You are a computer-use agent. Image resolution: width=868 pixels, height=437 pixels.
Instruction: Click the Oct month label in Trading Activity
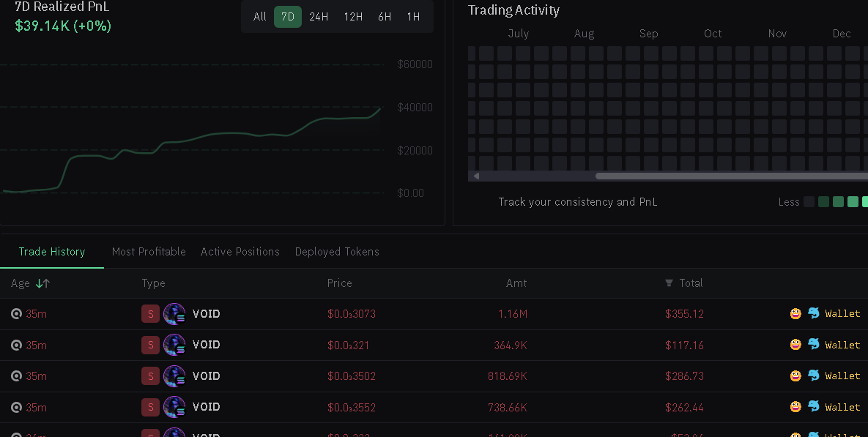coord(713,34)
